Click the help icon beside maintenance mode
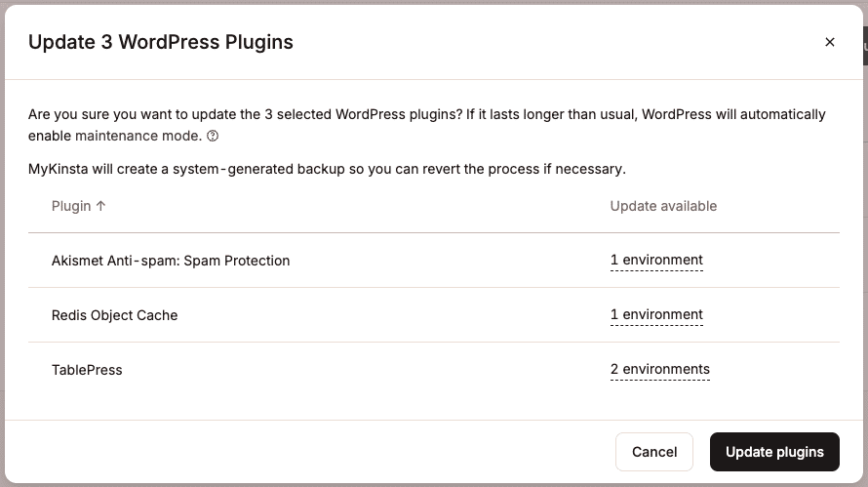 (x=213, y=137)
